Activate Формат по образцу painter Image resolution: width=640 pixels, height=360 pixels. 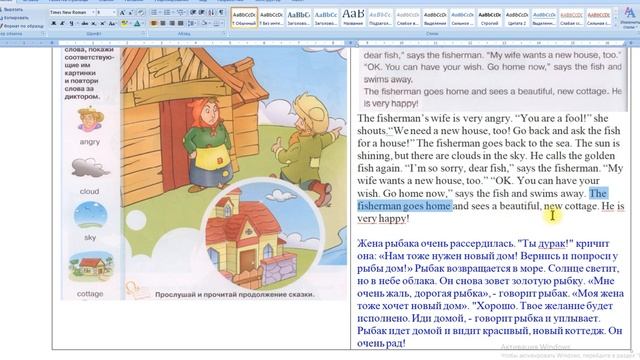[21, 26]
